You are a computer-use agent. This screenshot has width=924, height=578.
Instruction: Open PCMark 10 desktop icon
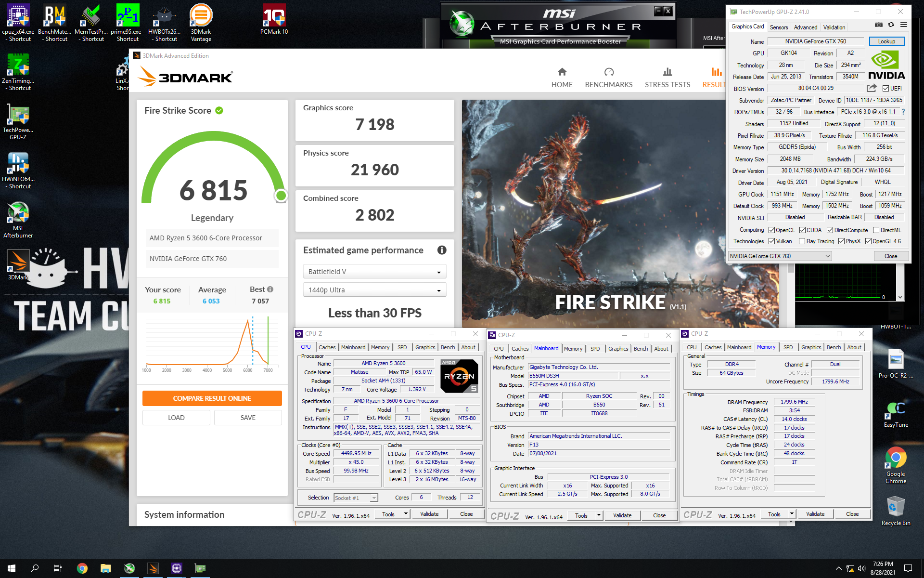pos(274,19)
